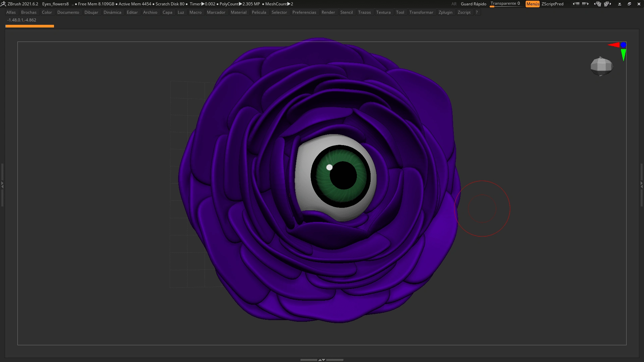Click the PolyCount 2.305 MP status text
Image resolution: width=644 pixels, height=362 pixels.
[x=240, y=4]
